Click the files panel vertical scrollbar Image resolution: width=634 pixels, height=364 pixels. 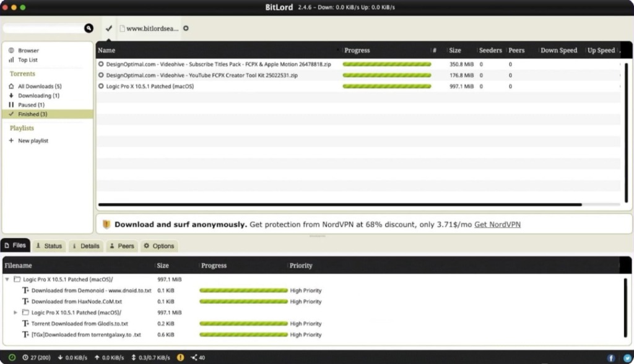(626, 308)
